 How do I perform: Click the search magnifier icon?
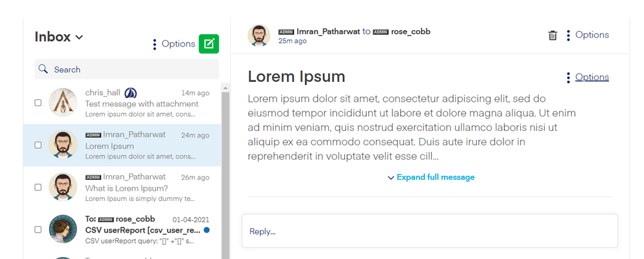click(43, 70)
